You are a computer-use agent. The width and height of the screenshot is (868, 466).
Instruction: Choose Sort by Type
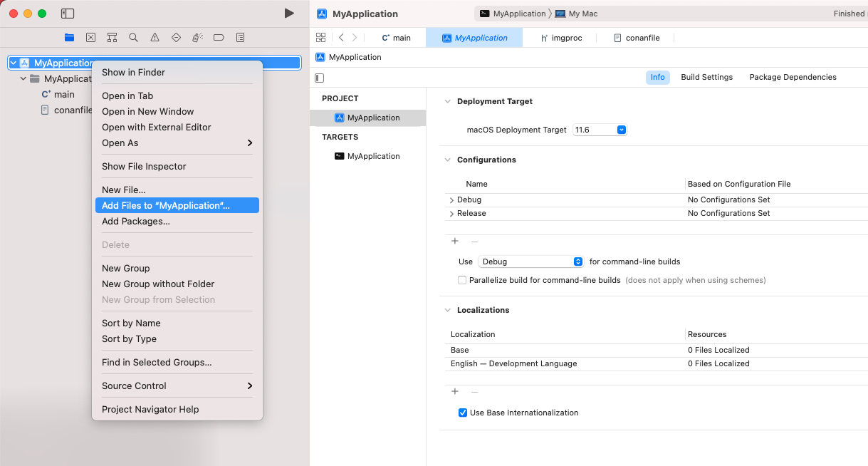pyautogui.click(x=177, y=338)
